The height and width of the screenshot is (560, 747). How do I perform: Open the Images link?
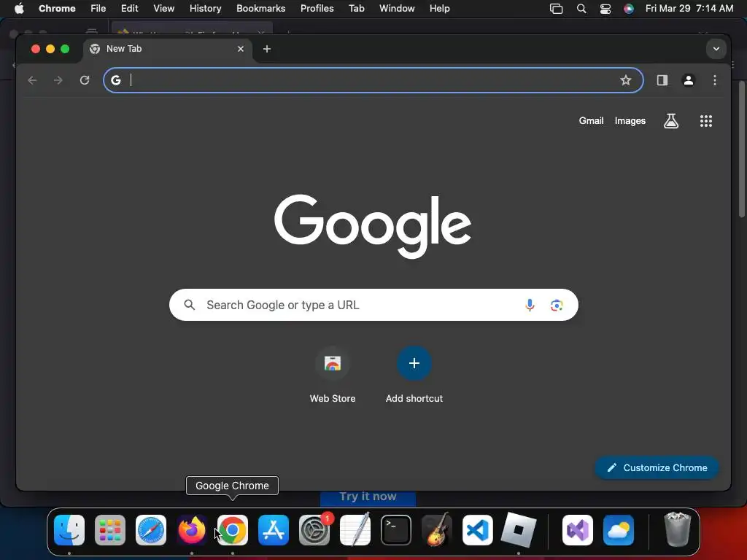(x=630, y=121)
